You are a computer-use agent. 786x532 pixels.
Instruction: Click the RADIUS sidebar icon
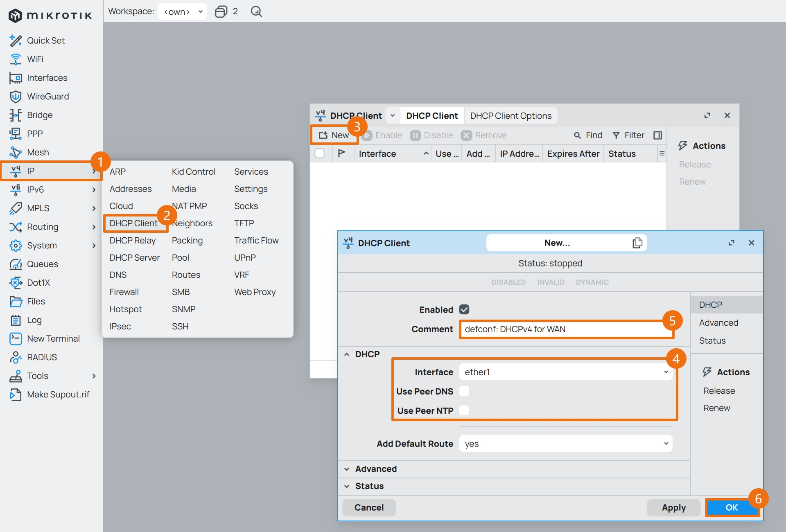(16, 357)
